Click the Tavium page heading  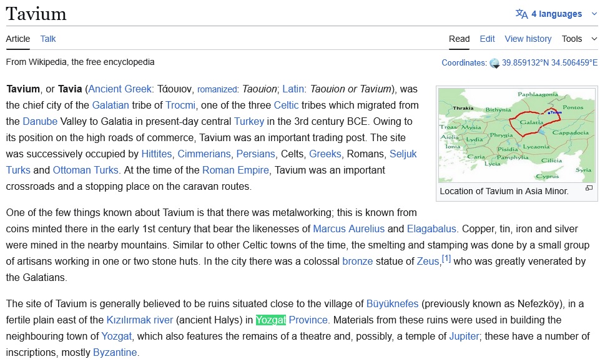(x=36, y=14)
